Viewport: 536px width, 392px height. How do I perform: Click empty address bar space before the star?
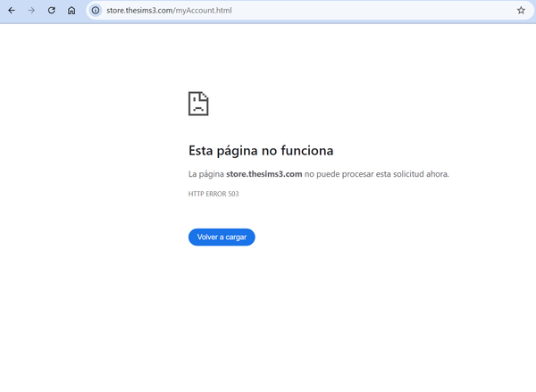pyautogui.click(x=402, y=11)
